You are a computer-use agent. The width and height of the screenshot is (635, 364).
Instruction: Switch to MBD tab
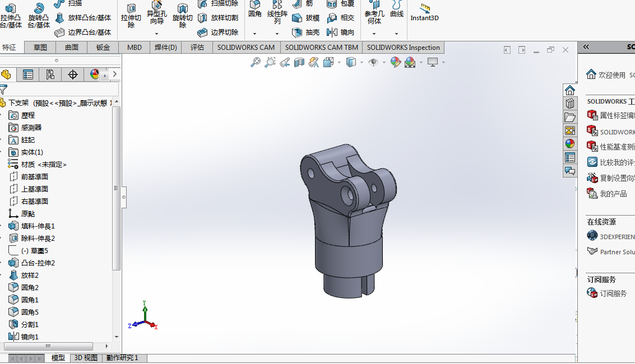(135, 47)
